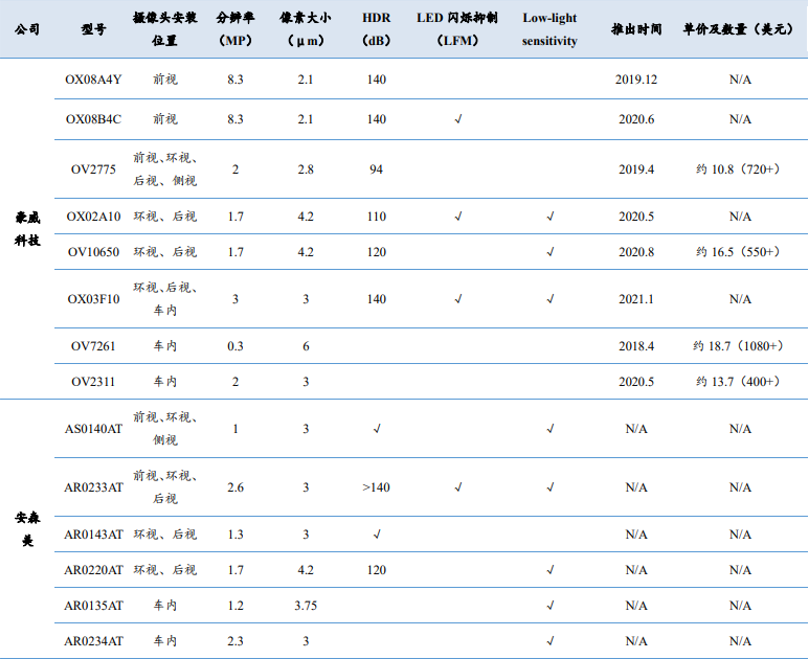Click the OX08A4Y model cell
Screen dimensions: 812x663
coord(93,79)
